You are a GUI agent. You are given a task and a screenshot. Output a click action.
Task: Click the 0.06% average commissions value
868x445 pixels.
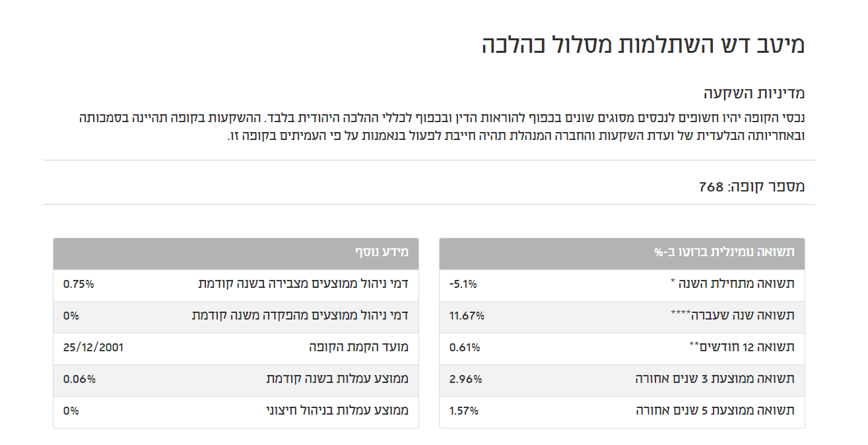[x=79, y=379]
